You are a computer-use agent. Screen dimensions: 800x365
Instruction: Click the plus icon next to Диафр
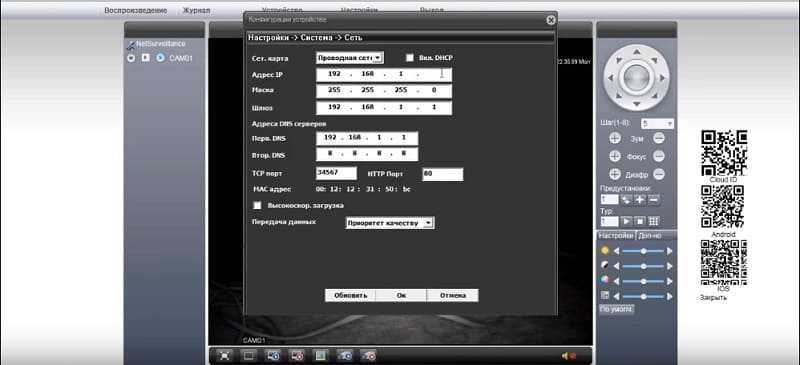click(615, 174)
